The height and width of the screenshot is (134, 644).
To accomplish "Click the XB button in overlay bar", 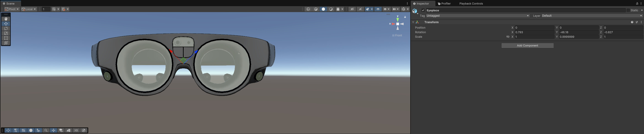I will tap(76, 131).
